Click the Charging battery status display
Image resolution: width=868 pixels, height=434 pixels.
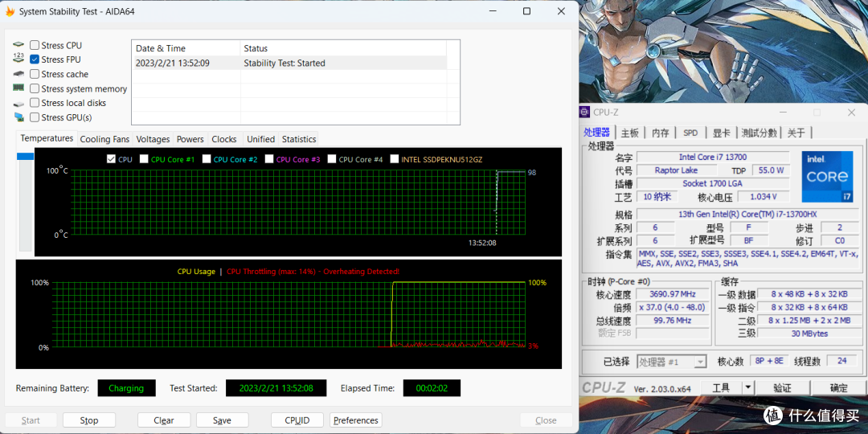(x=126, y=388)
